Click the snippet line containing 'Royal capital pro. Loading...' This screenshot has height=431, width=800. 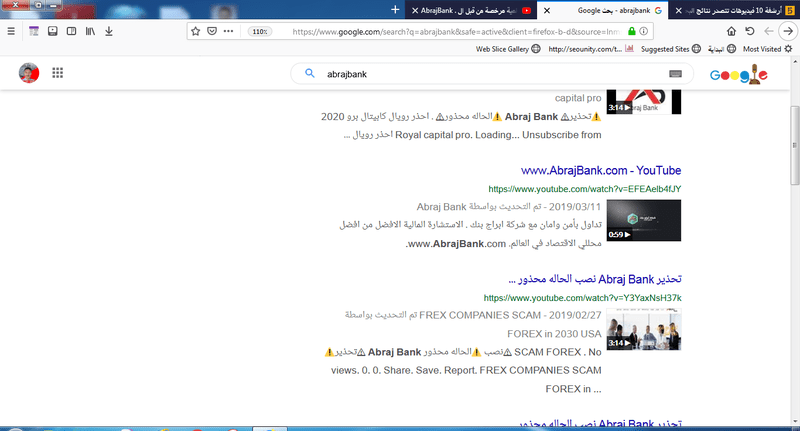pyautogui.click(x=472, y=135)
